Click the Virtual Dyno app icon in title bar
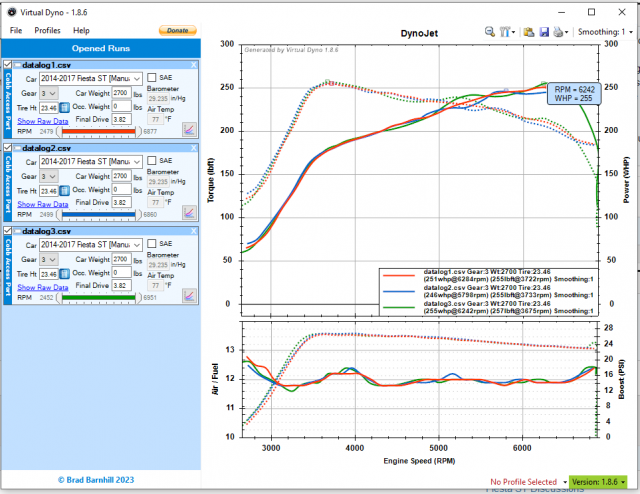 coord(12,12)
